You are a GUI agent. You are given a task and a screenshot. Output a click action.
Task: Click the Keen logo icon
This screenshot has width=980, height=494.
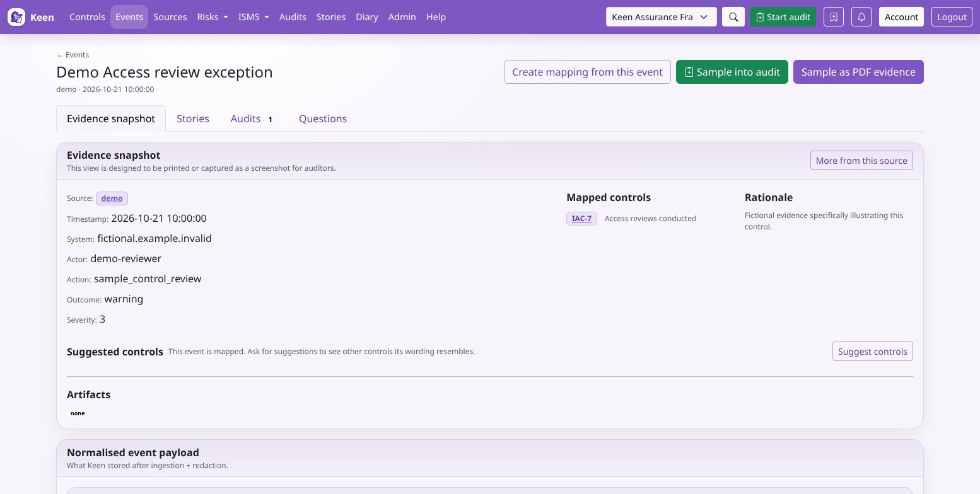16,17
